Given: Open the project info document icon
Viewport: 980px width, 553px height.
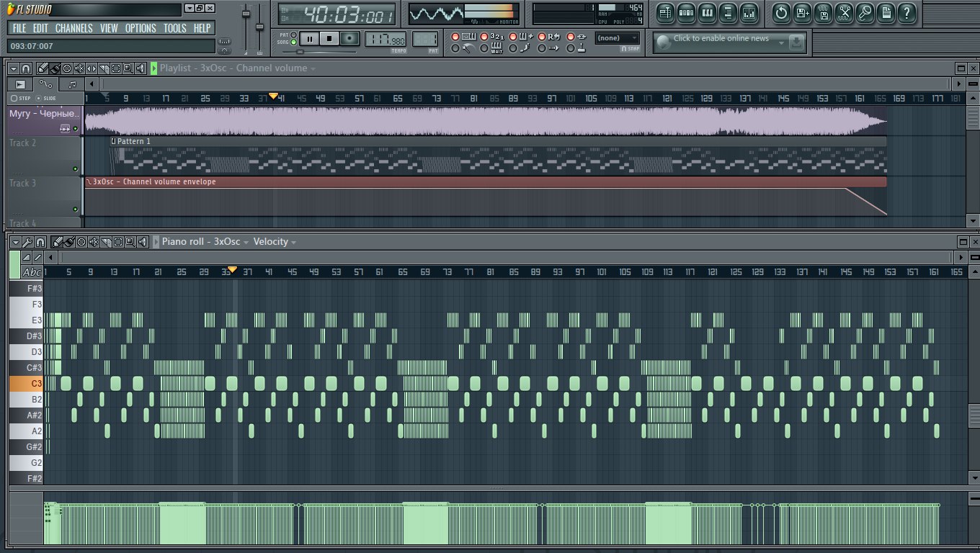Looking at the screenshot, I should coord(886,12).
